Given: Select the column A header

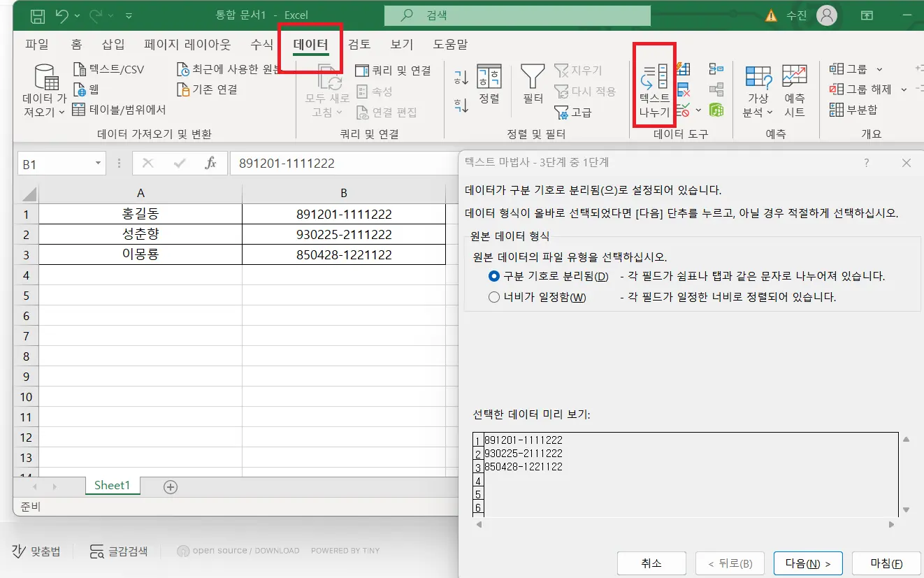Looking at the screenshot, I should pyautogui.click(x=140, y=193).
